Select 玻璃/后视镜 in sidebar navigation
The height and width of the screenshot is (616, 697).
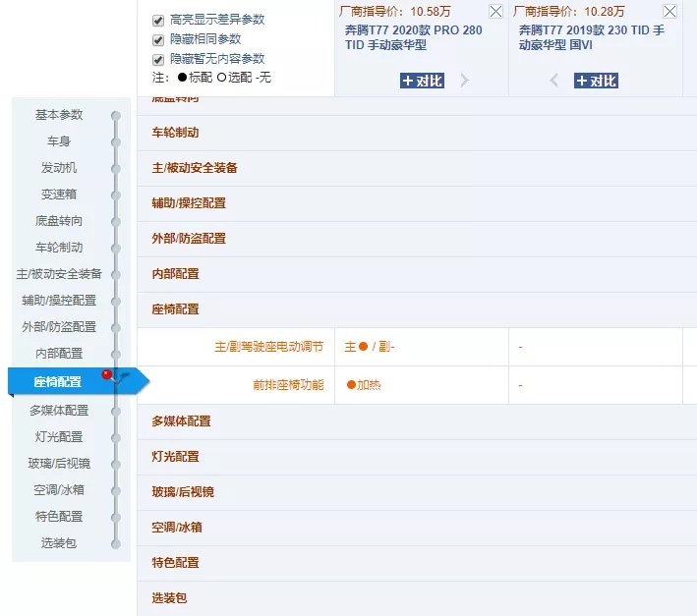tap(59, 464)
